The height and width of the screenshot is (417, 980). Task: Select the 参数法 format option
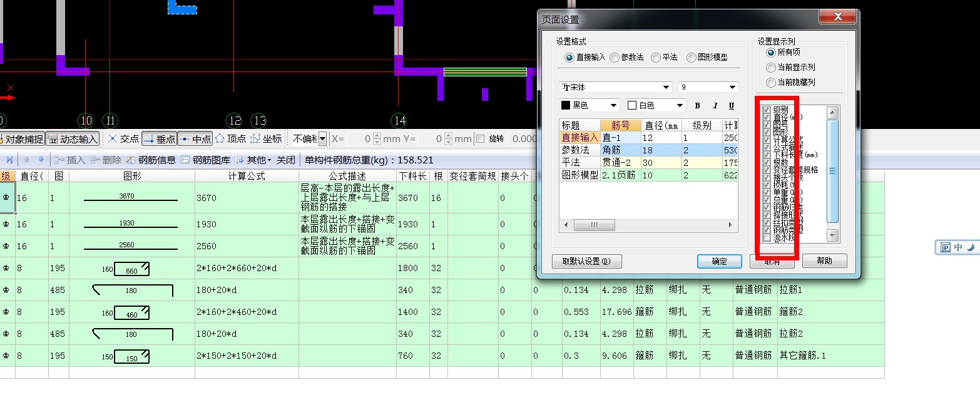(627, 57)
